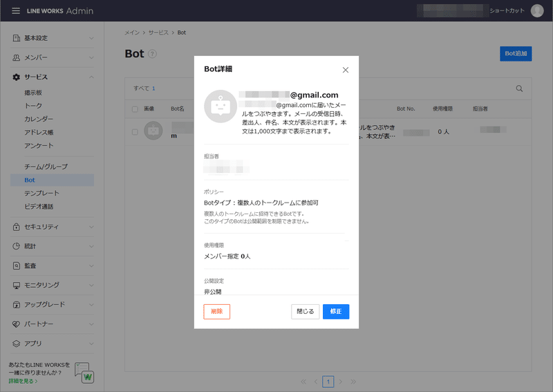Click the search magnifier icon in Bot list
Image resolution: width=553 pixels, height=392 pixels.
click(519, 88)
